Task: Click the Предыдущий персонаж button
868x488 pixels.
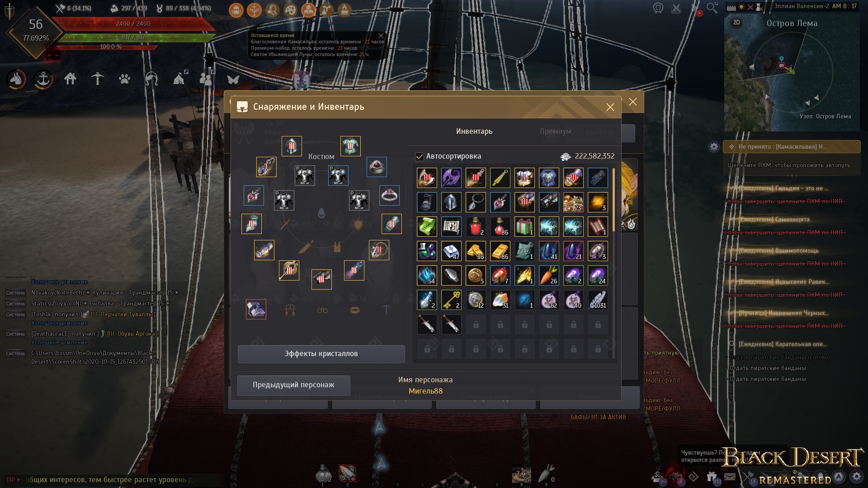Action: [294, 385]
